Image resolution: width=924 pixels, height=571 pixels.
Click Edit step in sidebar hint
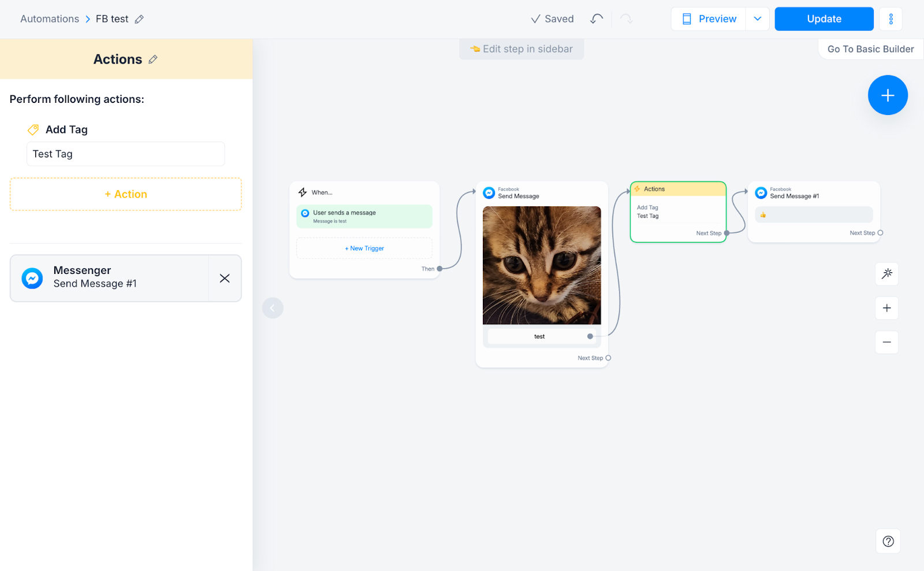click(521, 49)
